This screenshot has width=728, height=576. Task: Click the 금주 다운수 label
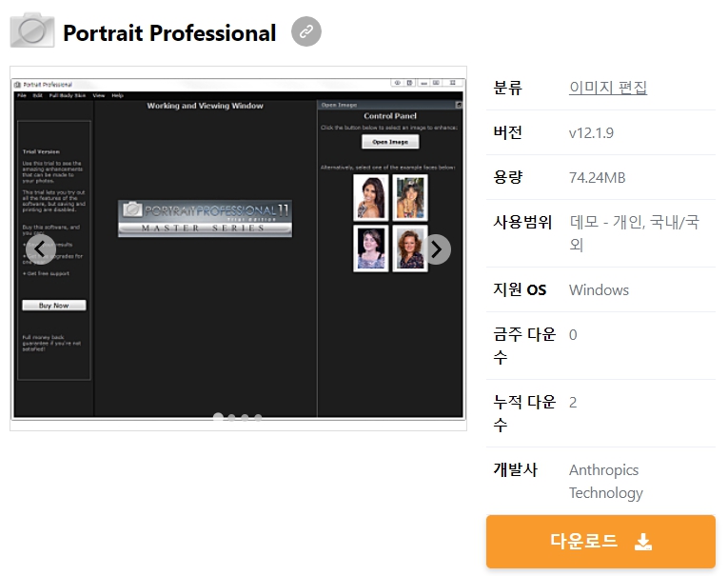click(x=524, y=346)
